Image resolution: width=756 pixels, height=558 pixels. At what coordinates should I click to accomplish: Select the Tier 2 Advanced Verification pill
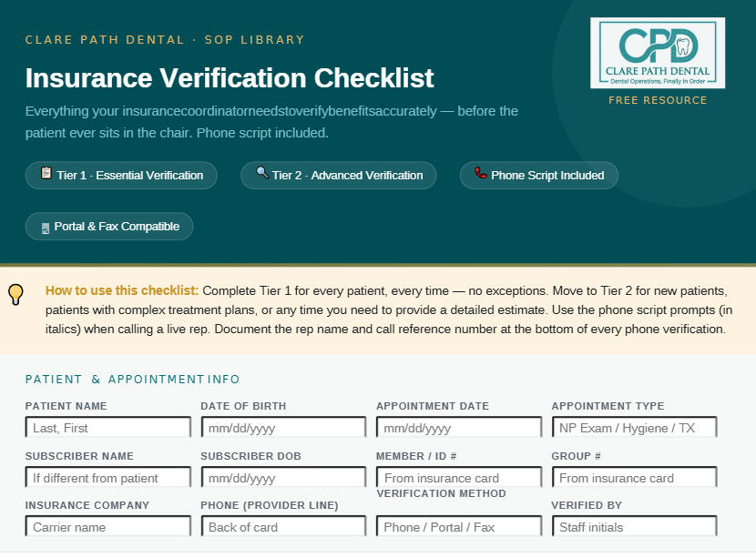[x=339, y=176]
